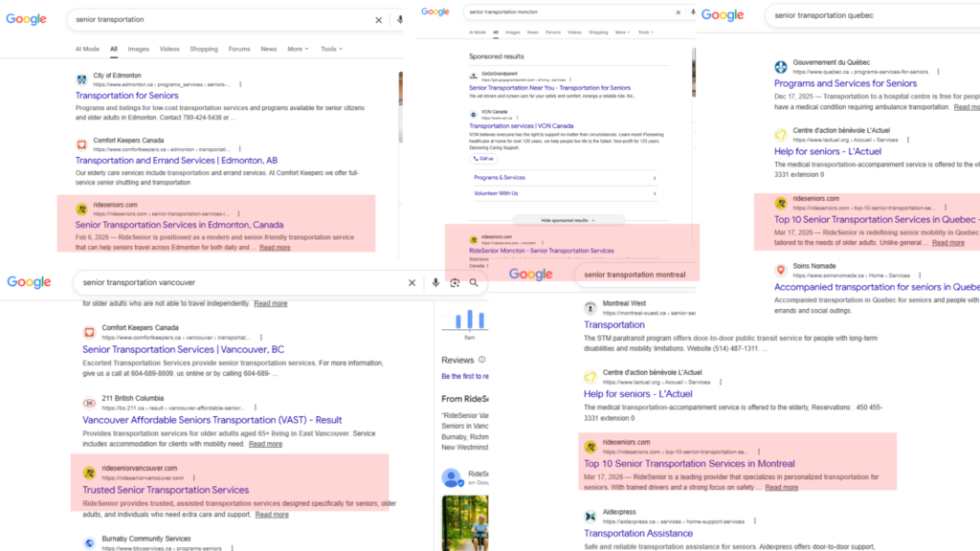The height and width of the screenshot is (551, 980).
Task: Focus the 'senior transportation quebec' search field
Action: pos(875,15)
